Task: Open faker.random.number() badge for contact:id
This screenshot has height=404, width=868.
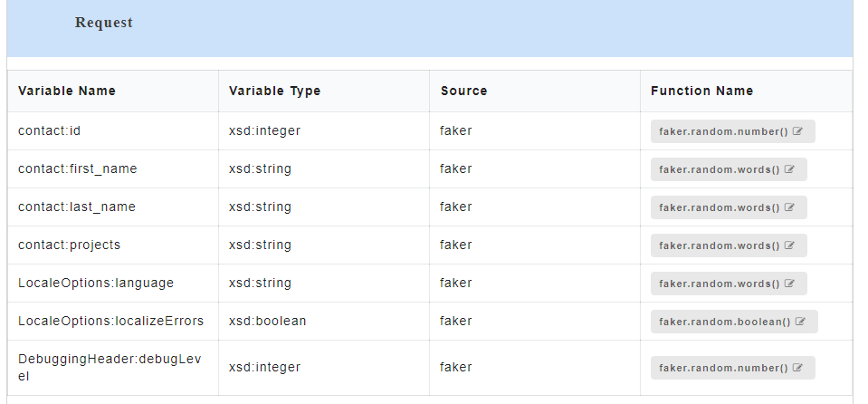Action: coord(732,131)
